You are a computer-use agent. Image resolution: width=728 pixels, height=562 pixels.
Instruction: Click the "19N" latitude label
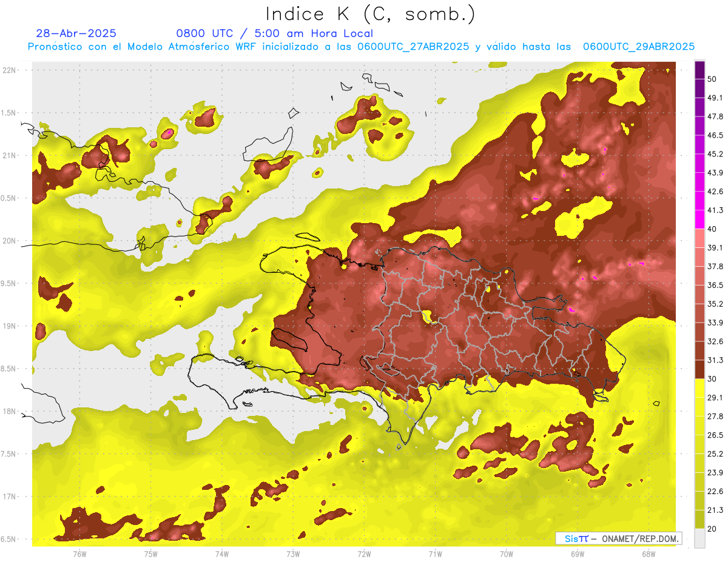(9, 326)
